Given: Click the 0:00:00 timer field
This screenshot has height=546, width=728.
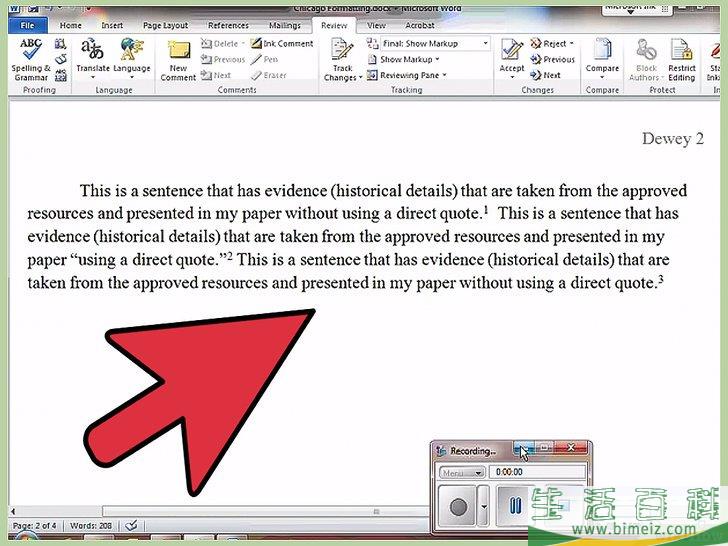Looking at the screenshot, I should click(538, 472).
